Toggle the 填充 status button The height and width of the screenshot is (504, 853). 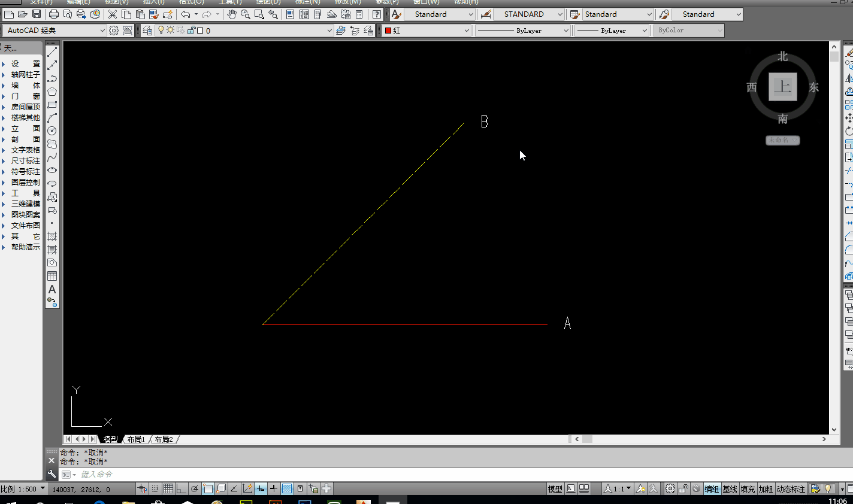click(x=748, y=489)
